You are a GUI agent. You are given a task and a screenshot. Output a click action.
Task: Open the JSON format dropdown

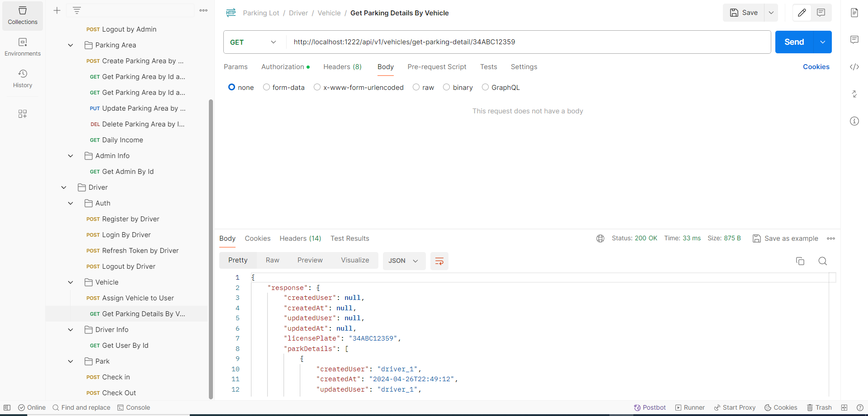[x=404, y=261]
